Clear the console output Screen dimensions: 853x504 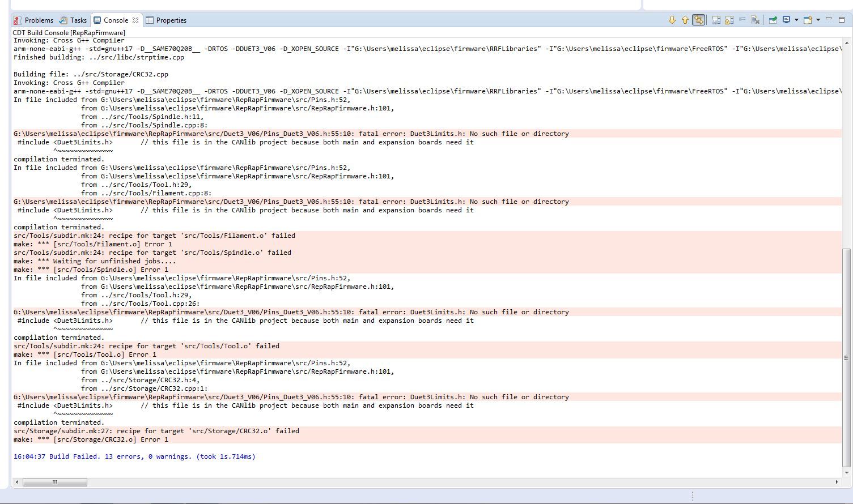756,20
